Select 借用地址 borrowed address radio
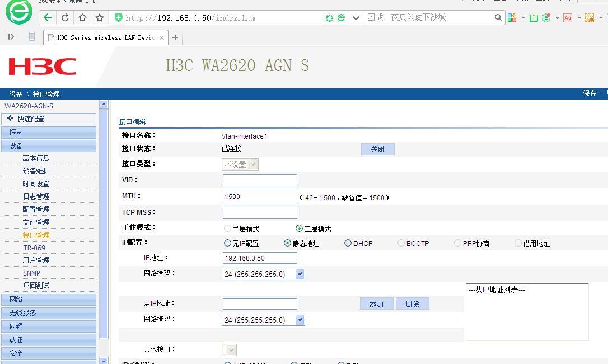The image size is (608, 364). coord(518,243)
